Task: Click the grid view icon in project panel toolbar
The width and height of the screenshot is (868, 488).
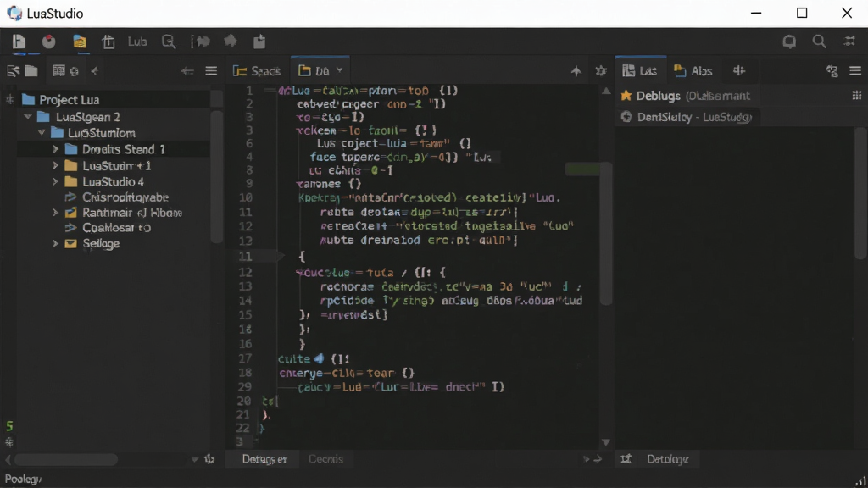Action: (x=58, y=70)
